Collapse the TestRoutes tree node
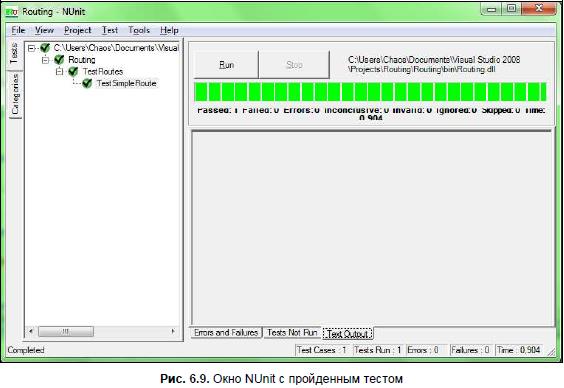 [59, 72]
